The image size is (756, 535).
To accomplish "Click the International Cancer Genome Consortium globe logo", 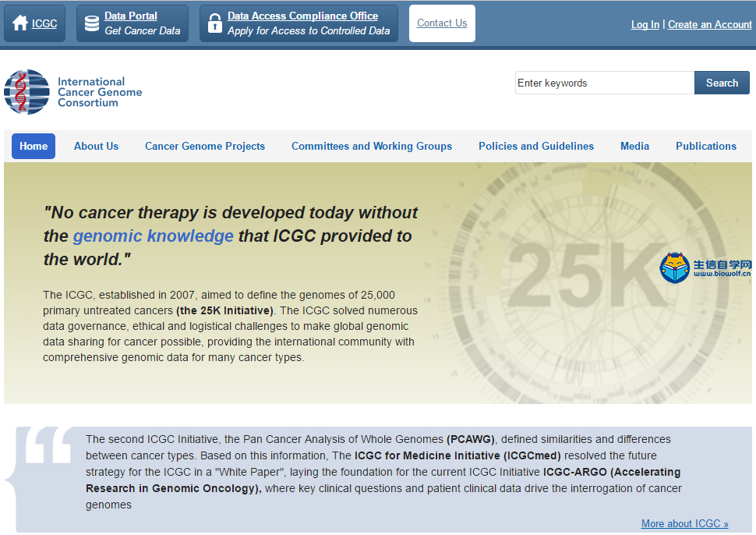I will click(27, 92).
